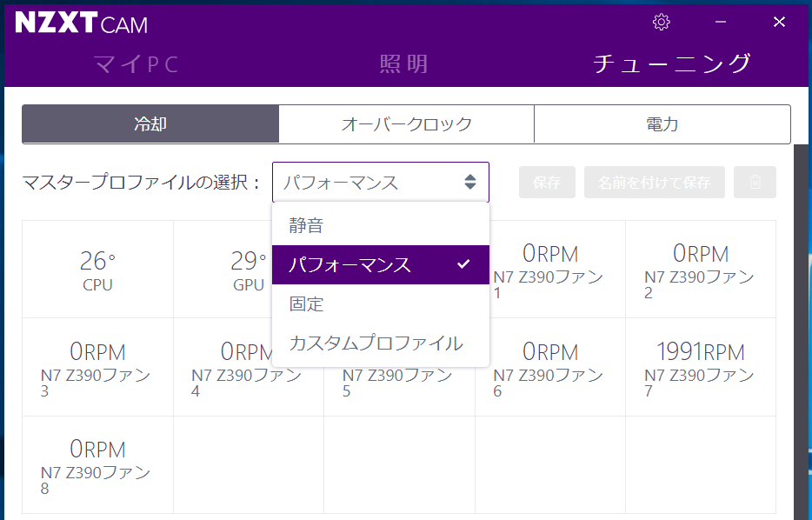
Task: Select the 1991RPM ファン 7 tile
Action: click(701, 367)
